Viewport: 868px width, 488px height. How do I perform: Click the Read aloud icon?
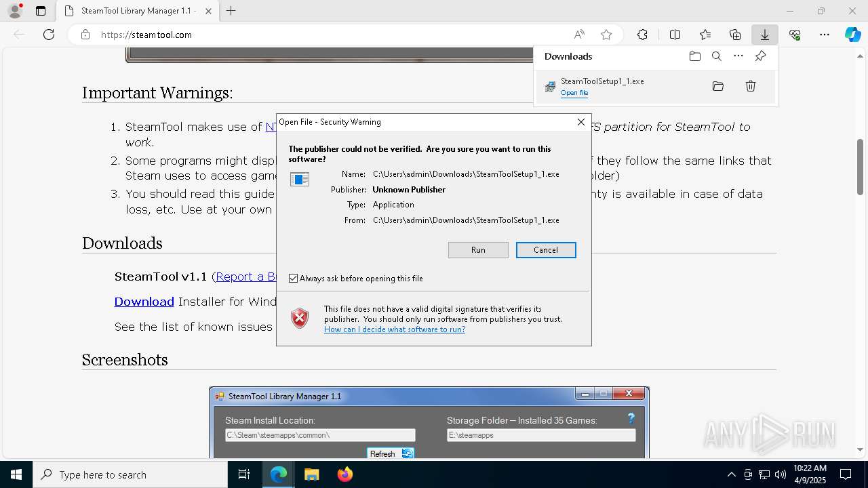pyautogui.click(x=579, y=35)
